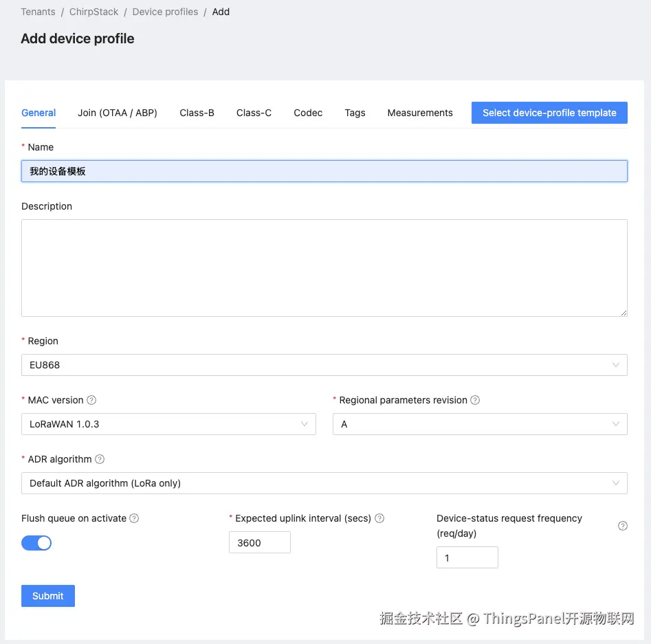Open the Codec tab
The width and height of the screenshot is (651, 644).
[x=308, y=113]
